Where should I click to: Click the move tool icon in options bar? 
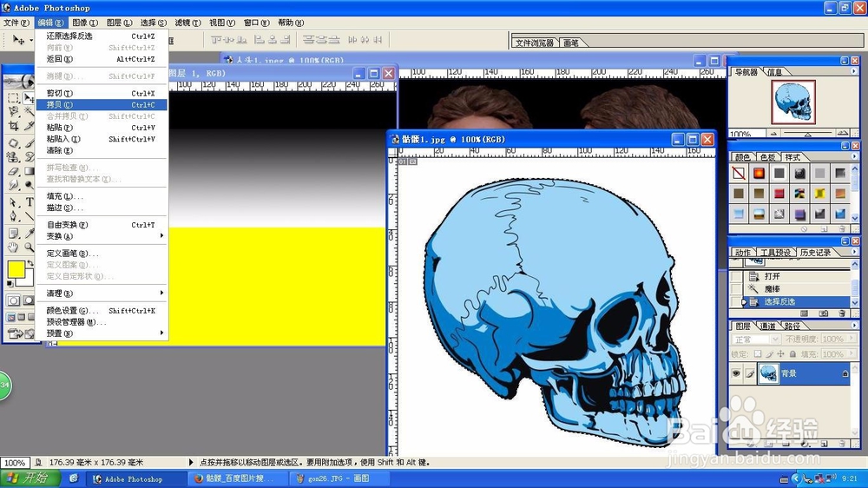(17, 40)
